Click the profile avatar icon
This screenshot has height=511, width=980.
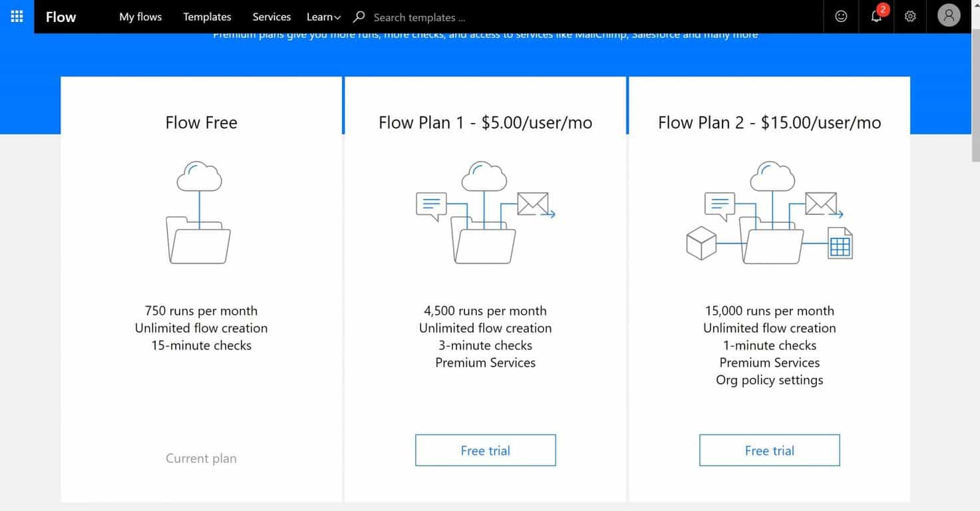click(x=949, y=15)
